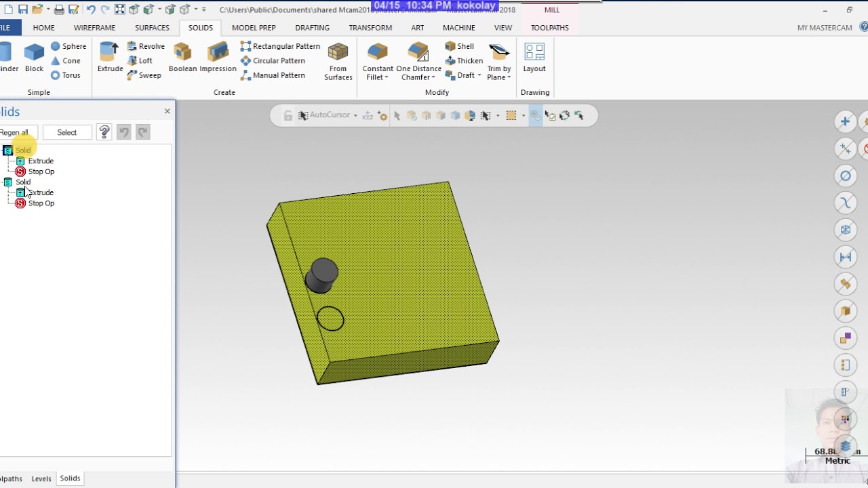Click the Extrude solid tool icon
This screenshot has height=488, width=868.
point(109,54)
